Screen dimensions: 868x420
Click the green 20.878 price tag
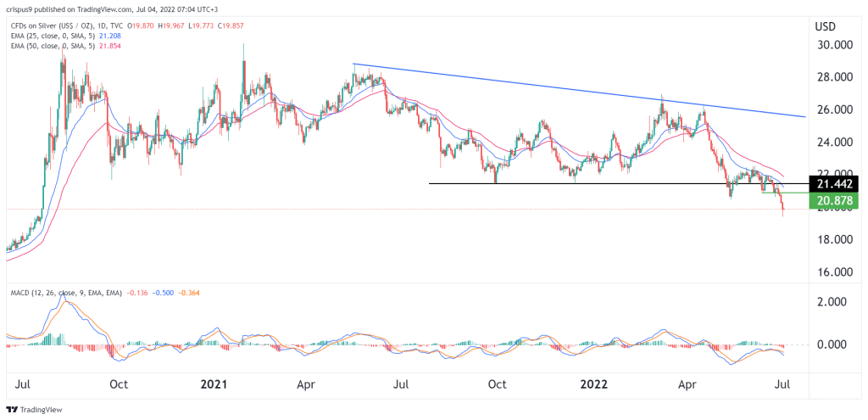[834, 201]
